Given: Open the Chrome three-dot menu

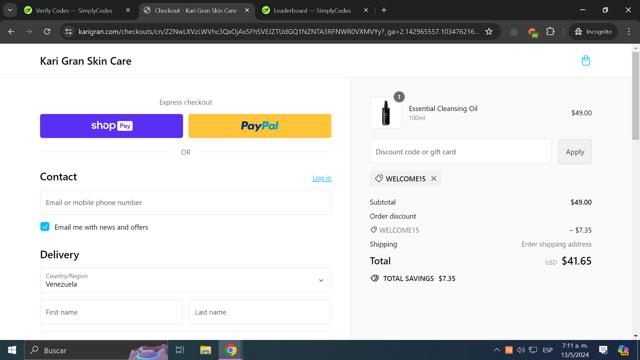Looking at the screenshot, I should coord(629,31).
